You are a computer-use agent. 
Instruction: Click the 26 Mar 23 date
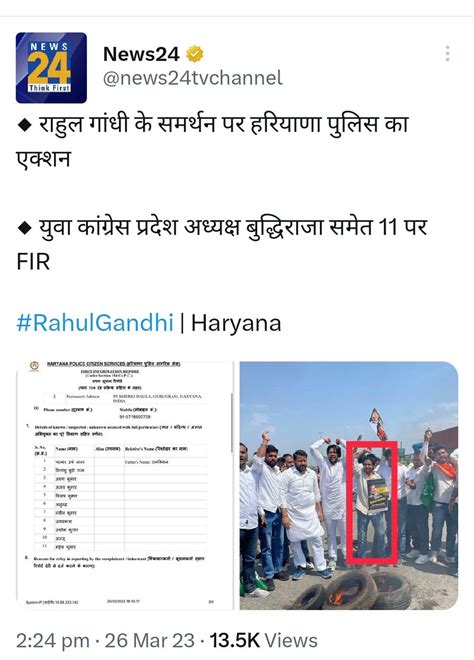click(149, 641)
